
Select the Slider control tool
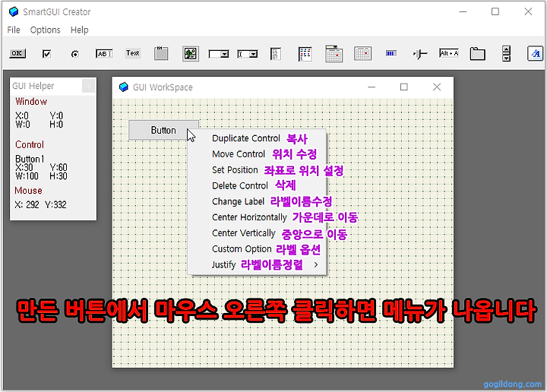420,54
